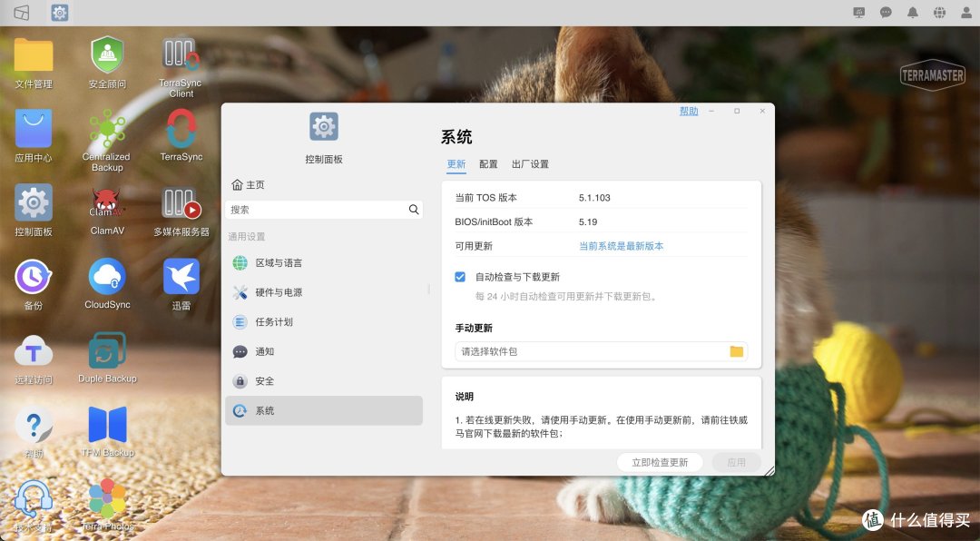The height and width of the screenshot is (541, 980).
Task: Launch Terra Photos app
Action: (107, 499)
